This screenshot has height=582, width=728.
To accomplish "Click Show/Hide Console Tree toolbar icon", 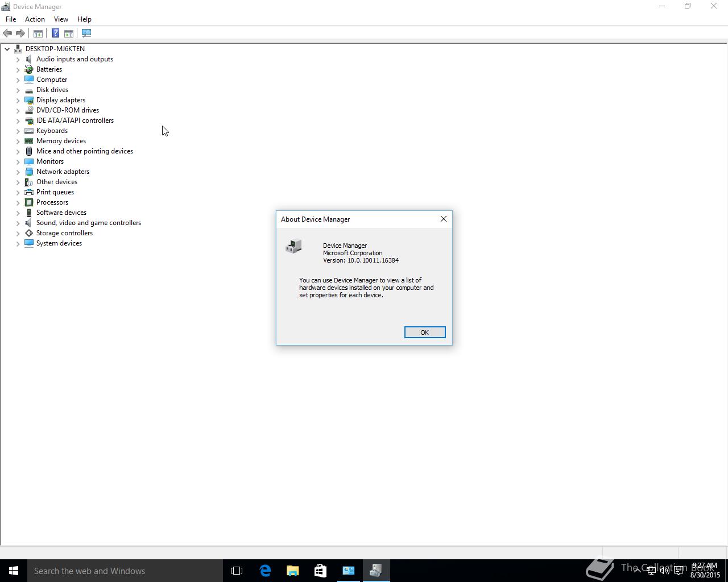I will pos(38,34).
